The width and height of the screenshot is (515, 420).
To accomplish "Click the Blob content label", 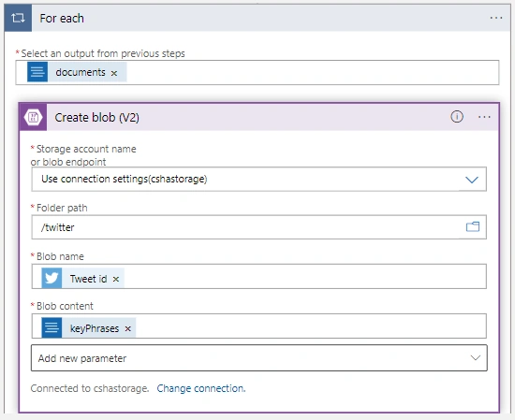I will pos(65,306).
